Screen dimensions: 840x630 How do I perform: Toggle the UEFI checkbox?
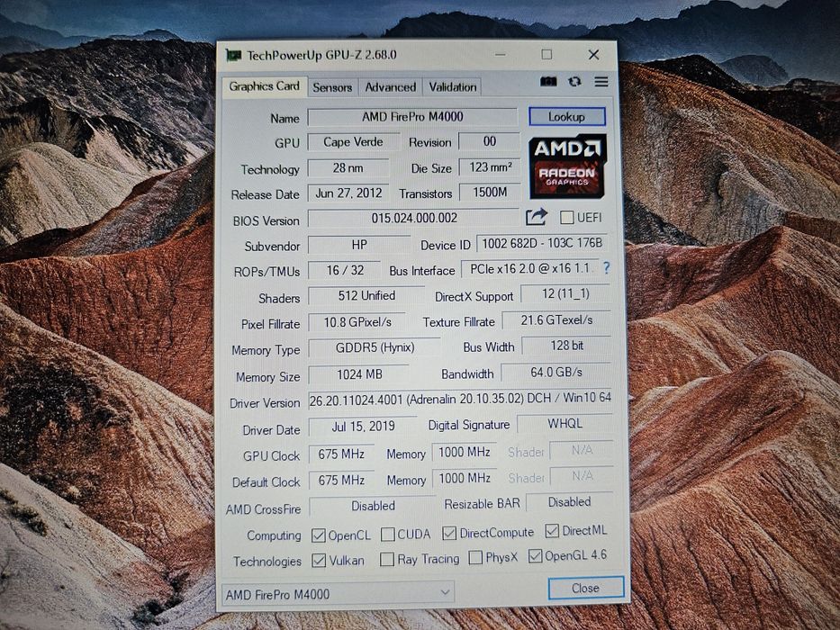click(x=566, y=218)
